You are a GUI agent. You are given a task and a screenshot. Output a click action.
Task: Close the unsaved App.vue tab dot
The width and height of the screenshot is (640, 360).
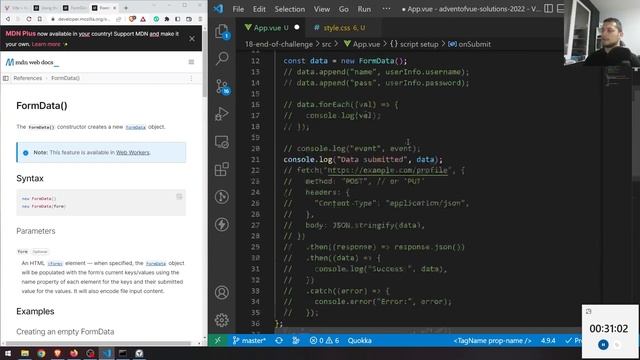[x=297, y=27]
